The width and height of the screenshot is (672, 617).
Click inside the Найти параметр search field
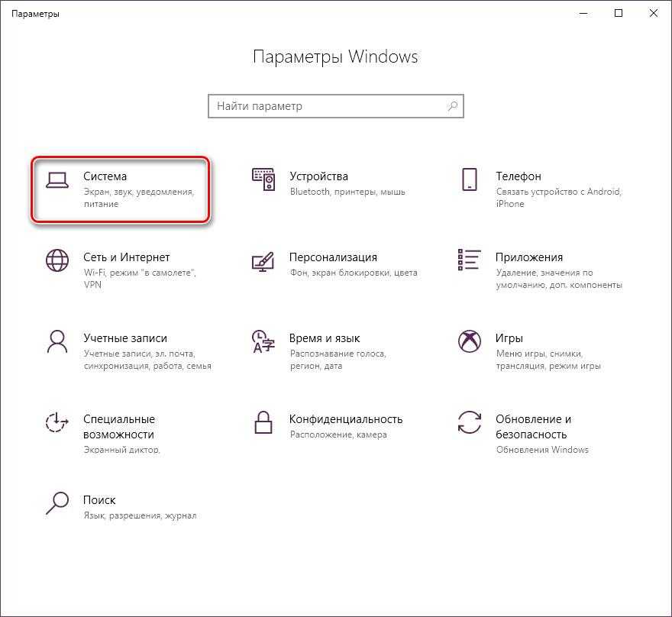pos(327,106)
